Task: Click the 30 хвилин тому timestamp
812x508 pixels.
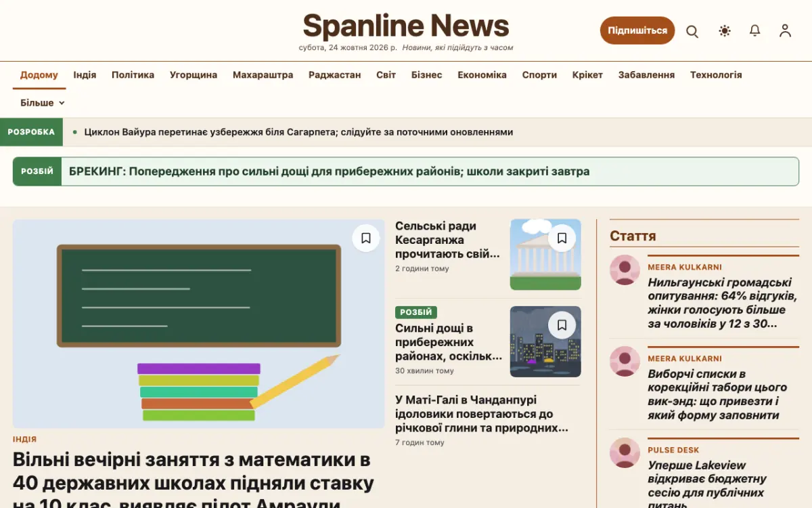Action: tap(424, 371)
